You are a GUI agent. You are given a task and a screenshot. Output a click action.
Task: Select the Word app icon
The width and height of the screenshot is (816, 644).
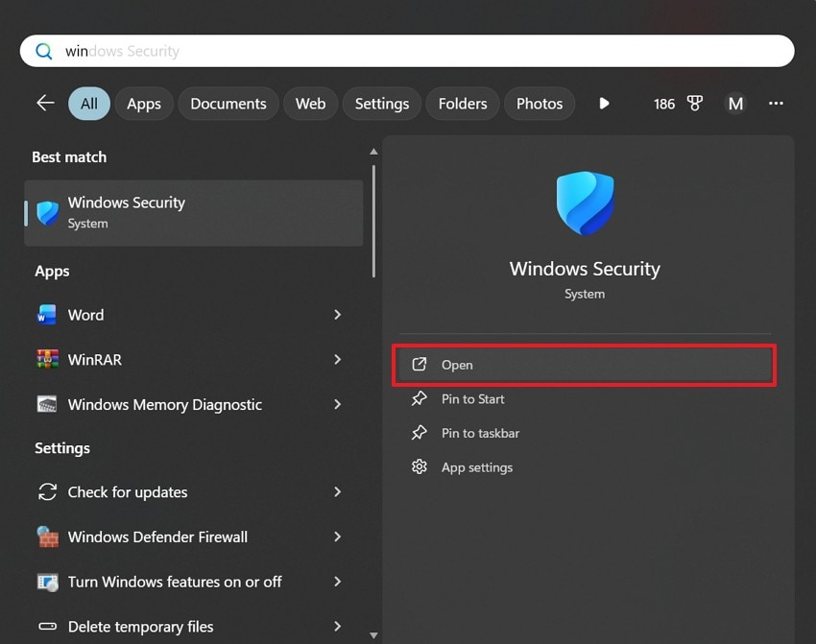pos(48,314)
